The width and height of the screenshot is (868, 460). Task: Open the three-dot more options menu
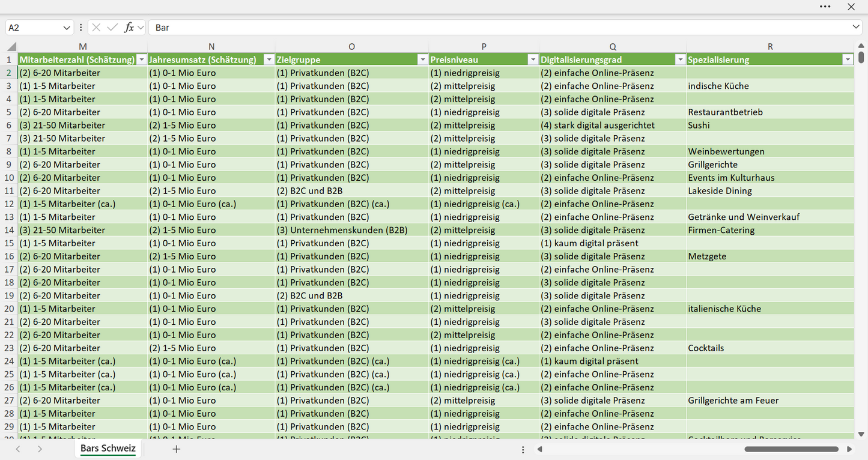[x=825, y=7]
